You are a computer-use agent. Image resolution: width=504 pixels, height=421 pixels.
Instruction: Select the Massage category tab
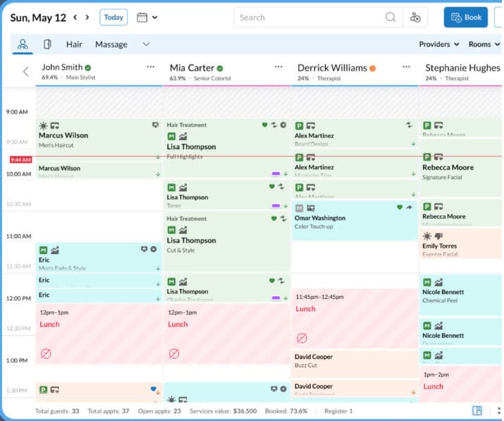click(x=111, y=44)
